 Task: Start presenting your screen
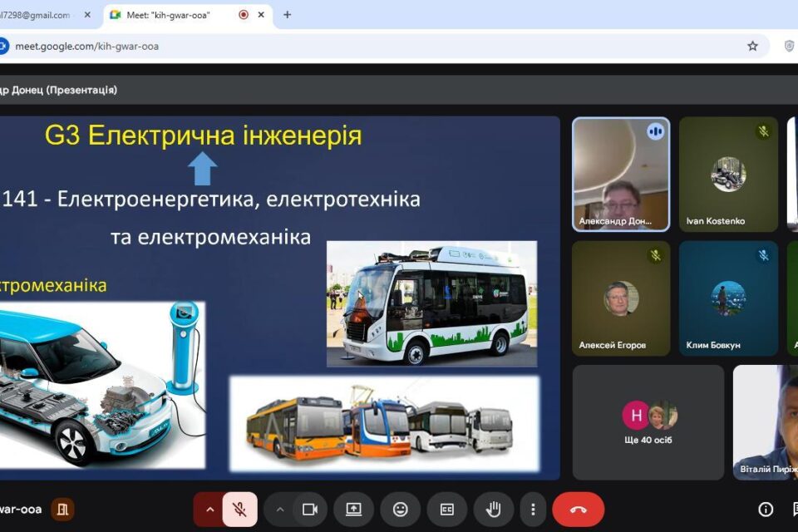(354, 509)
